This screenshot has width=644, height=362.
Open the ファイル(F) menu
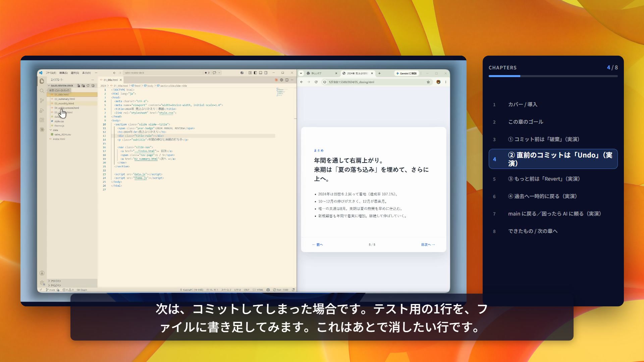pos(51,73)
